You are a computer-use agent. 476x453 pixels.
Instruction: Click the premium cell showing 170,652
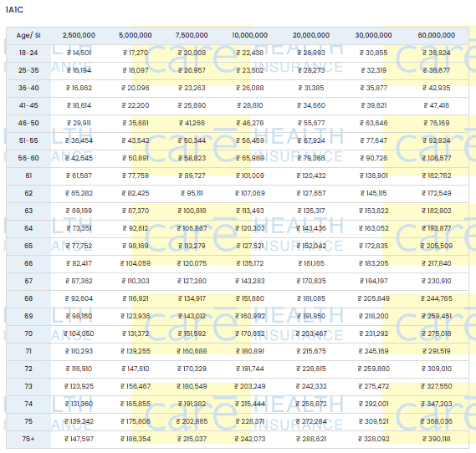click(250, 333)
